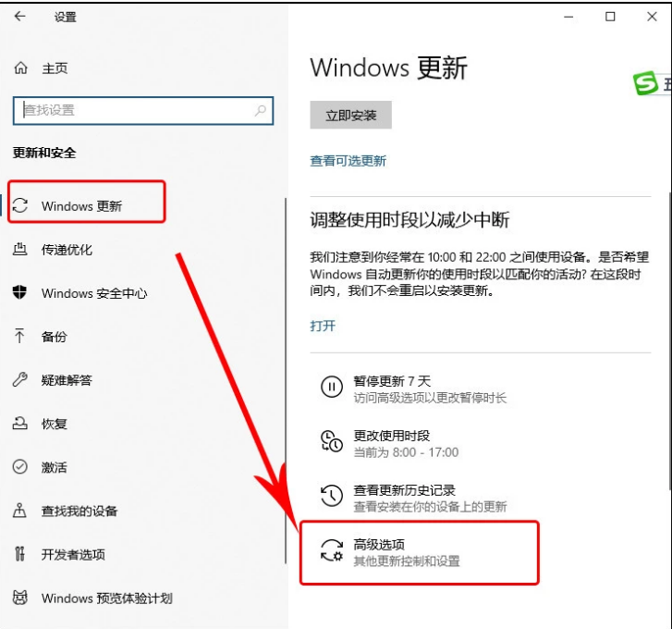Click the Windows 安全中心 shield icon

point(20,293)
